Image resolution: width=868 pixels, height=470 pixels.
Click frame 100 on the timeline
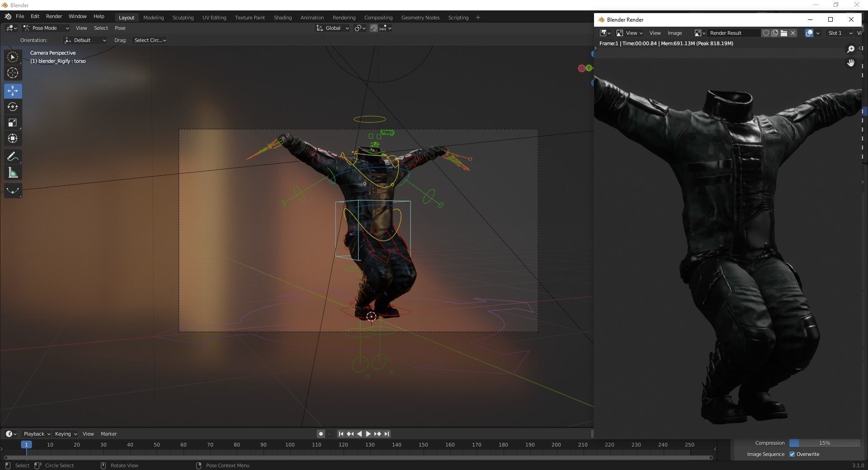tap(290, 445)
